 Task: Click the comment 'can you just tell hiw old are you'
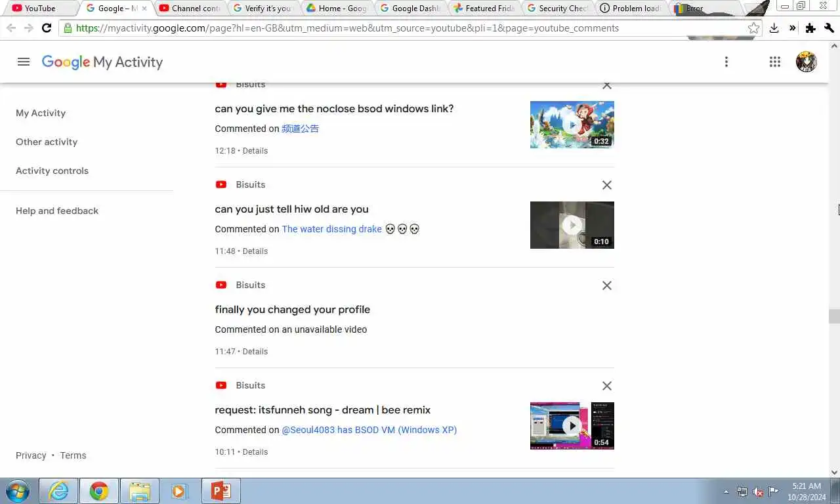(x=292, y=209)
